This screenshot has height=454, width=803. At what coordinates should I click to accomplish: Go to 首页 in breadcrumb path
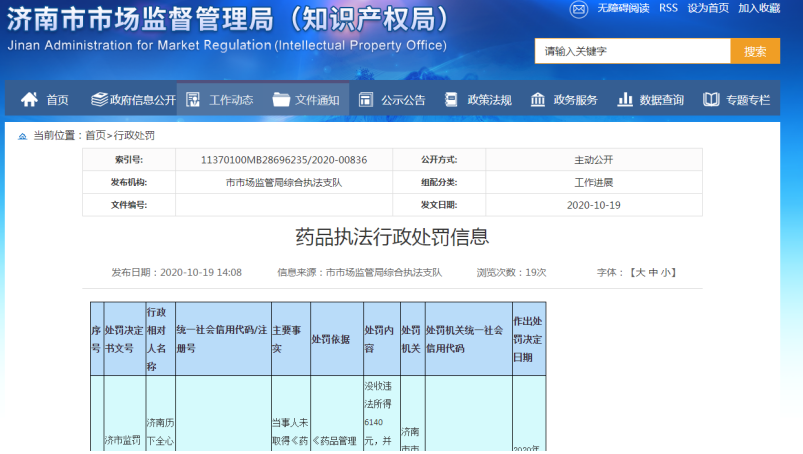click(95, 135)
